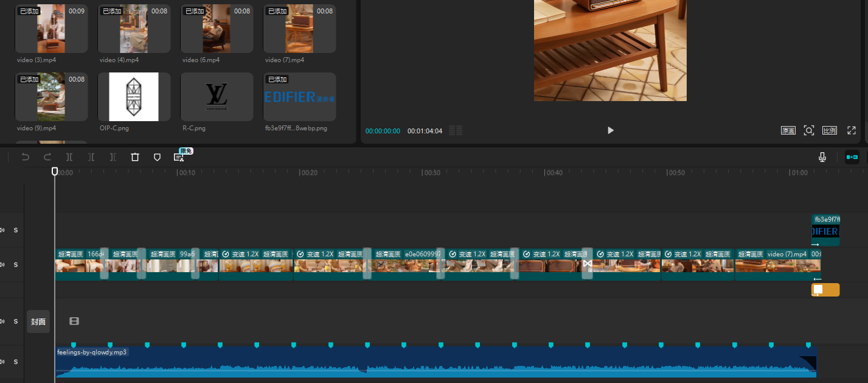Image resolution: width=868 pixels, height=383 pixels.
Task: Mute the feelings-by-qlowdy.mp3 audio track
Action: pos(2,362)
